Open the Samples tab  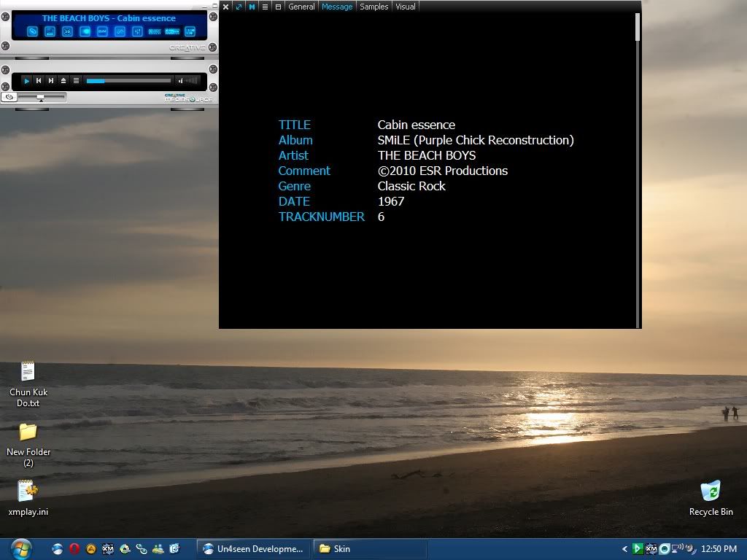pyautogui.click(x=374, y=7)
